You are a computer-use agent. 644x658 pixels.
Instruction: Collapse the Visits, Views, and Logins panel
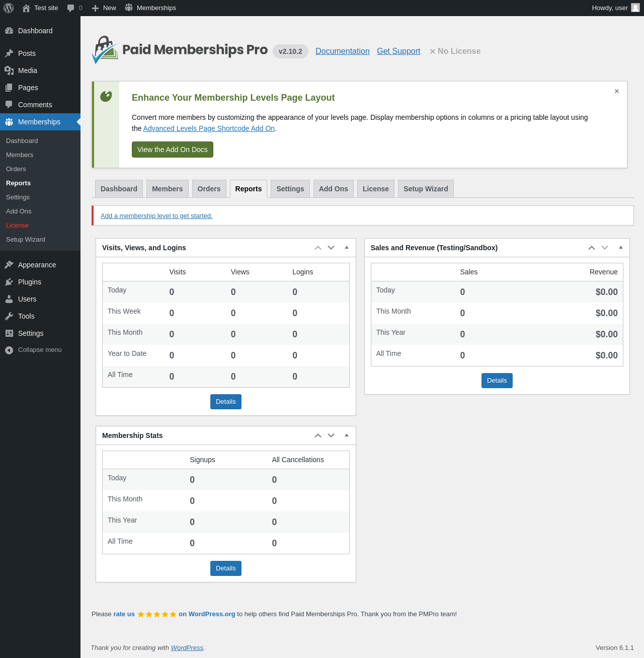coord(347,248)
